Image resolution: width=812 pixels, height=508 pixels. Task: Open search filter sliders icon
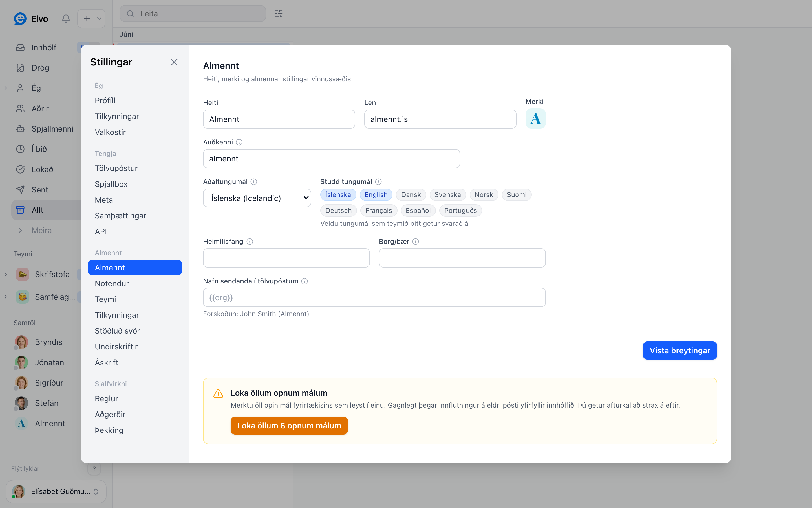click(x=279, y=14)
